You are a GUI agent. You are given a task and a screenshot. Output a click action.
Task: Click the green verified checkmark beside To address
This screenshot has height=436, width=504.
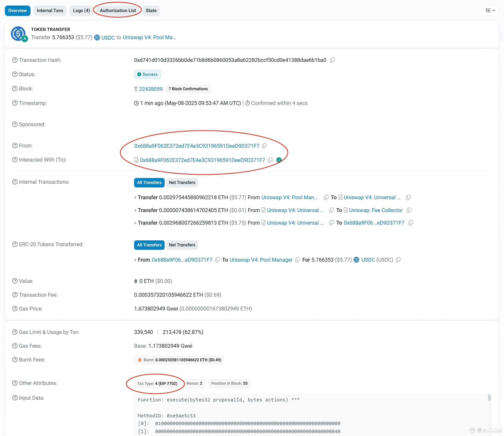[x=279, y=160]
